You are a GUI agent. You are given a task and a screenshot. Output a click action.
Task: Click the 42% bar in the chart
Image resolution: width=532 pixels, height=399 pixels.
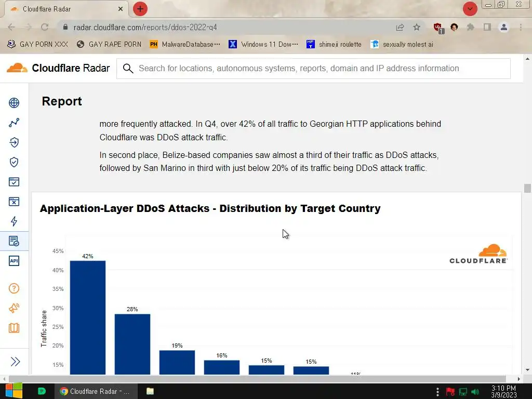tap(88, 317)
